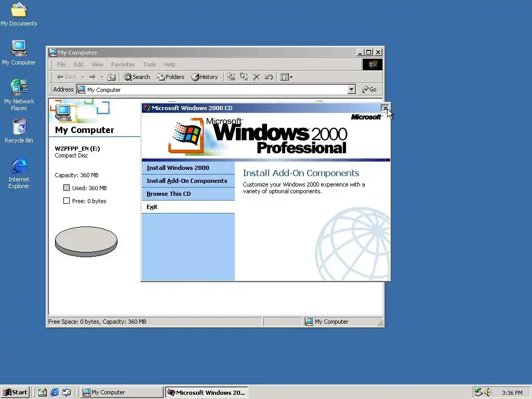Open the Search pane in My Computer

tap(137, 77)
